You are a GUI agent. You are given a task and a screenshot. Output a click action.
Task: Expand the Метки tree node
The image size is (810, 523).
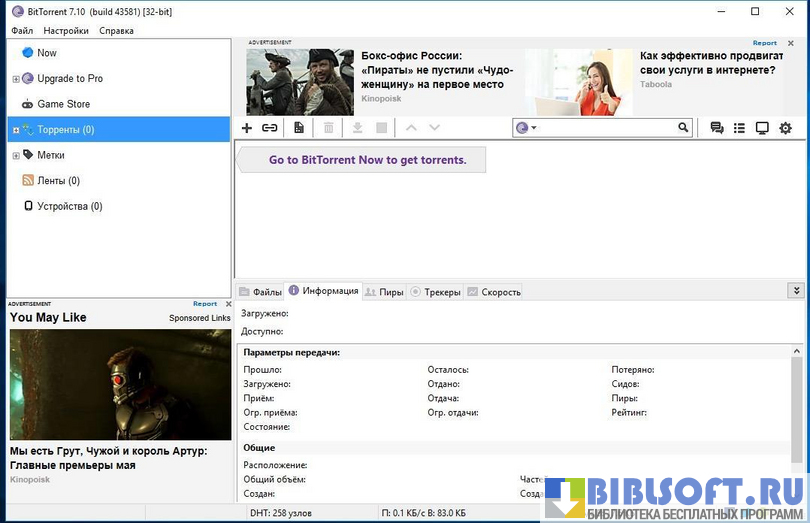[x=15, y=156]
